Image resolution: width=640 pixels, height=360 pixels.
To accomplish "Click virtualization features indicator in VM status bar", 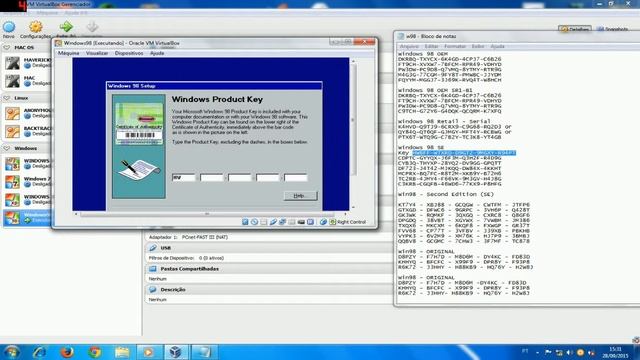I will point(311,222).
